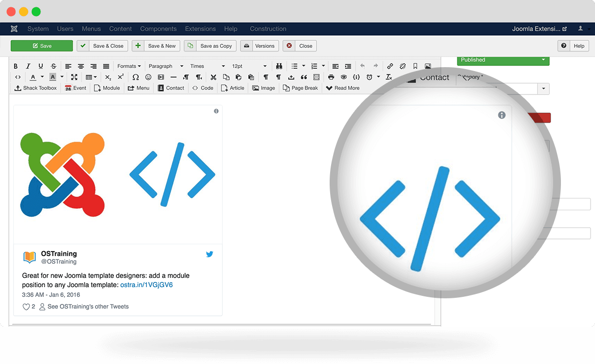Screen dimensions: 595x364
Task: Apply subscript formatting
Action: (x=108, y=77)
